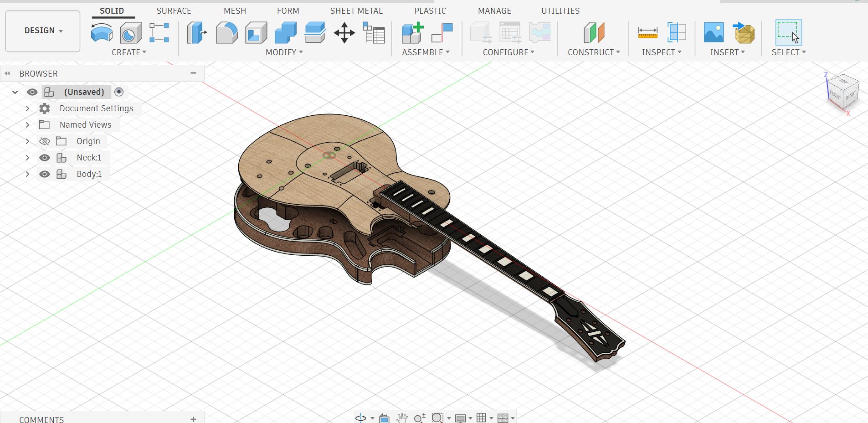Viewport: 868px width, 423px height.
Task: Open the CONSTRUCT dropdown menu
Action: click(594, 52)
